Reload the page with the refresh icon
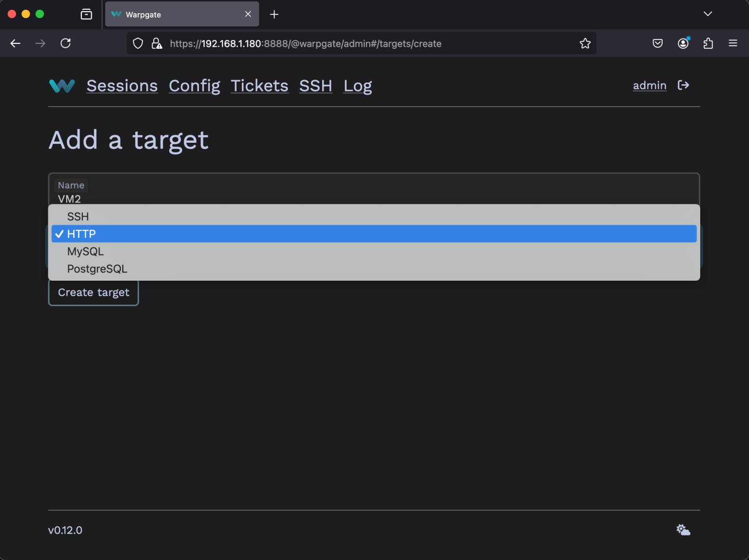 pyautogui.click(x=66, y=43)
